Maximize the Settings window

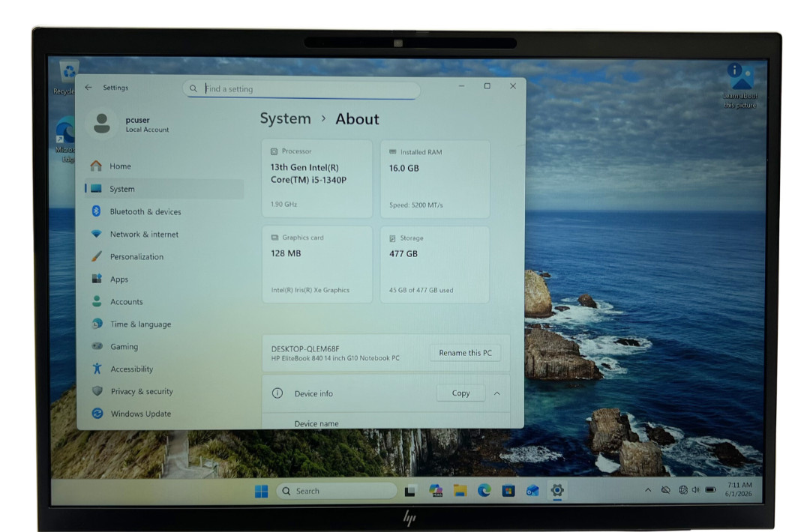coord(487,86)
